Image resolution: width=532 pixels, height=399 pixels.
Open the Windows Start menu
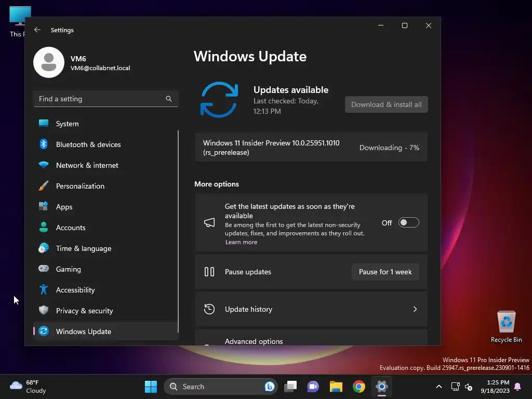pos(151,387)
